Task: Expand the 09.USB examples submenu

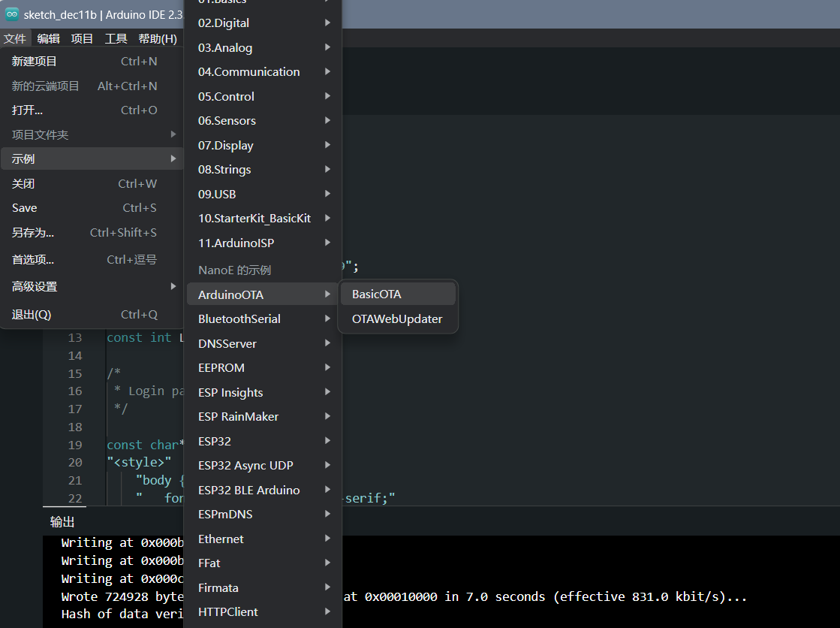Action: (263, 194)
